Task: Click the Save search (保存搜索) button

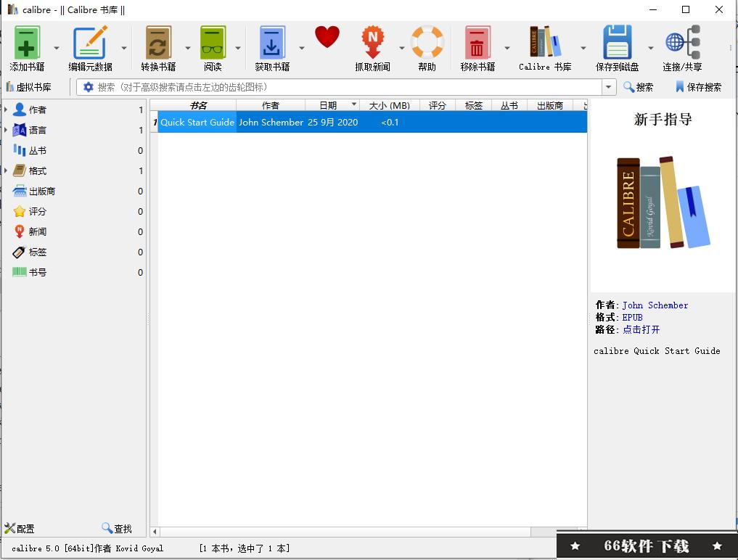Action: 699,87
